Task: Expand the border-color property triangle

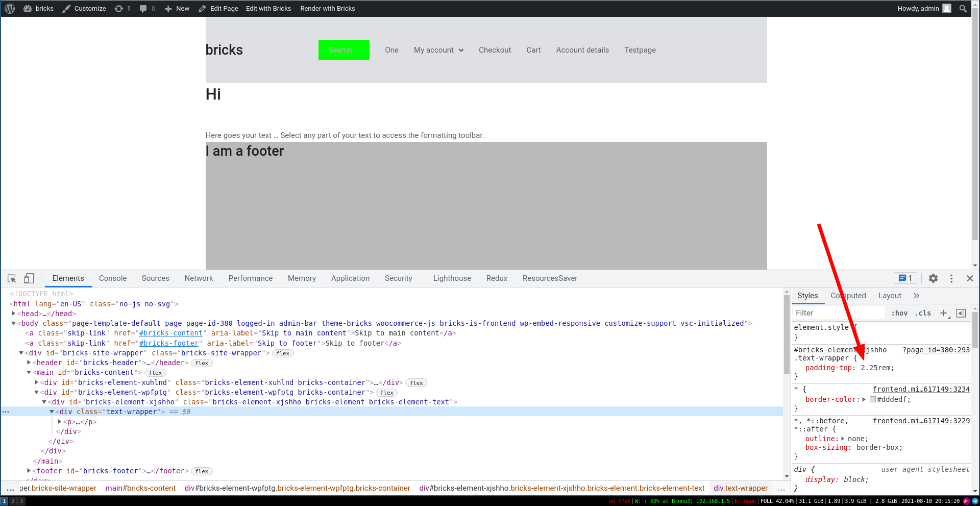Action: [864, 399]
